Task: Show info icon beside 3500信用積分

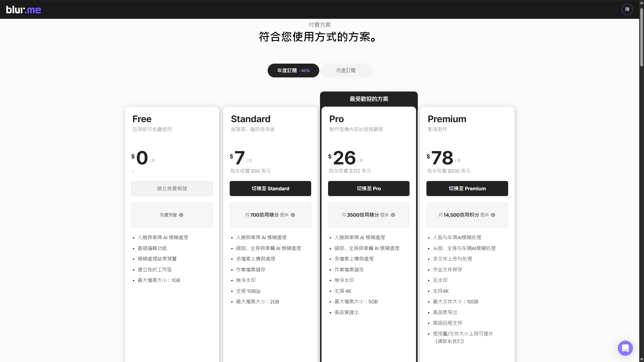Action: pyautogui.click(x=393, y=215)
